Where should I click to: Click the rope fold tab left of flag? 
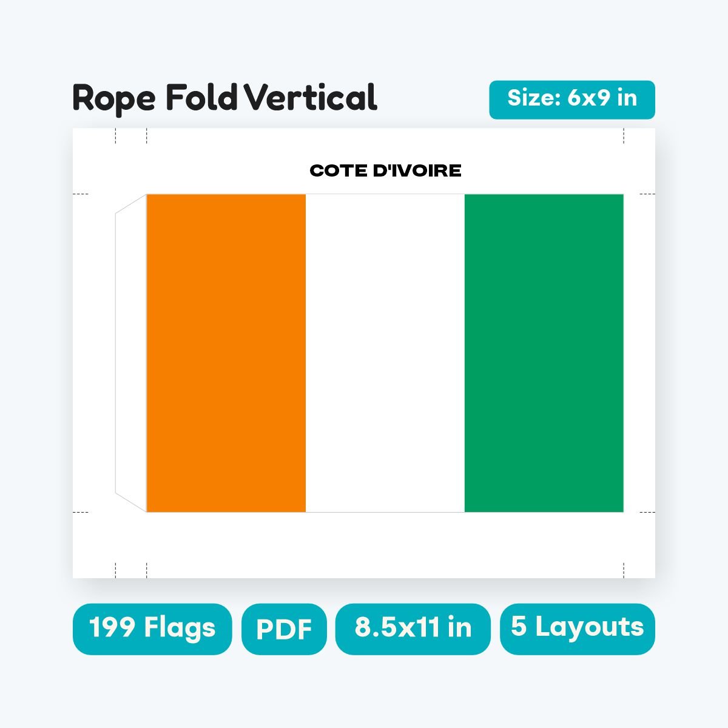pyautogui.click(x=131, y=353)
